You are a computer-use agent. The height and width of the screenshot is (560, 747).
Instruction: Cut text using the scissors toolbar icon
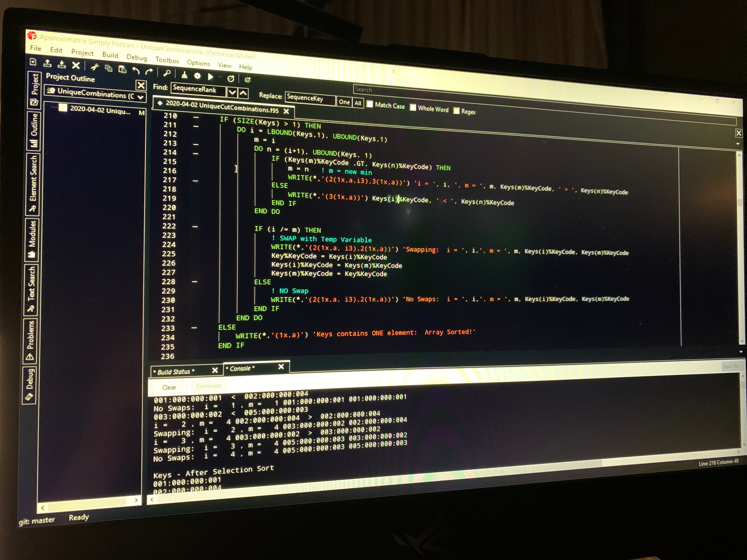95,67
